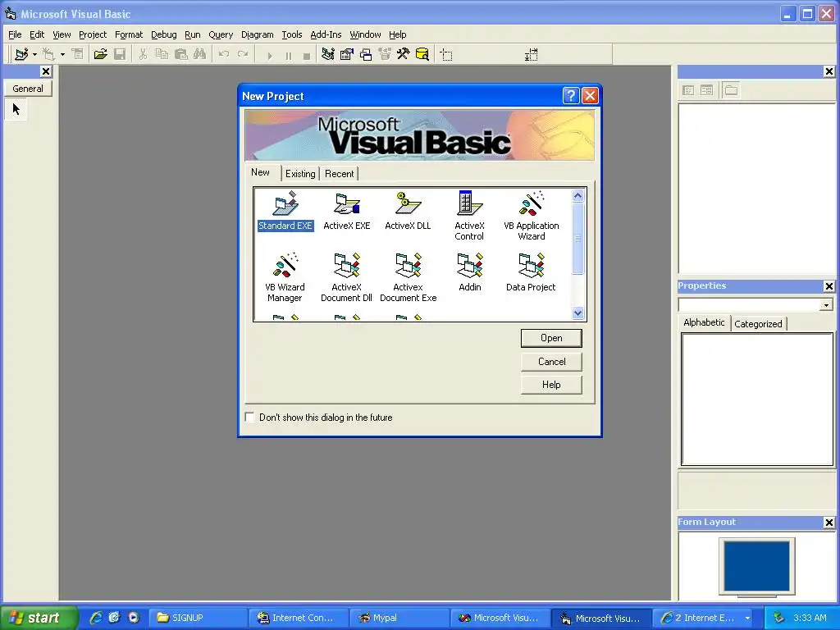
Task: Choose the Addin project icon
Action: tap(470, 272)
